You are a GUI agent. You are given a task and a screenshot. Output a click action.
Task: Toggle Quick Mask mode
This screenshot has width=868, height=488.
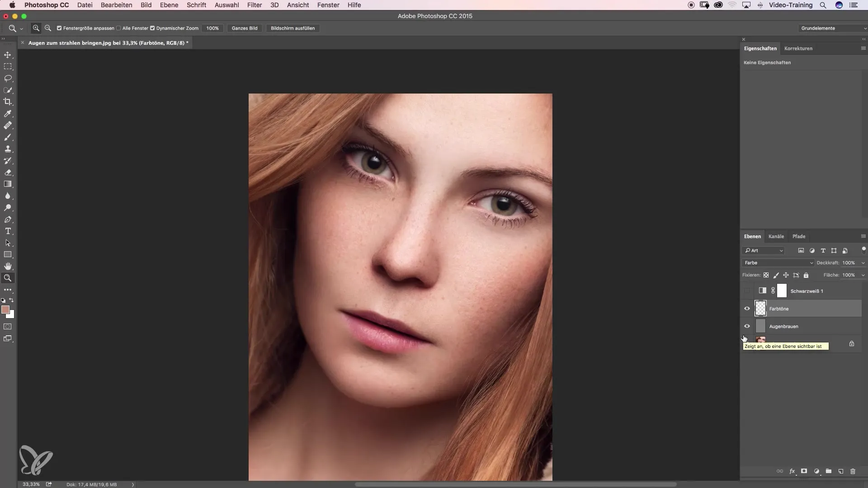8,326
